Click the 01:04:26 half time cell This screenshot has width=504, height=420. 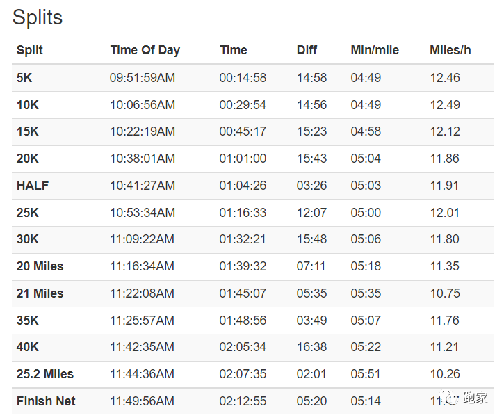point(243,185)
